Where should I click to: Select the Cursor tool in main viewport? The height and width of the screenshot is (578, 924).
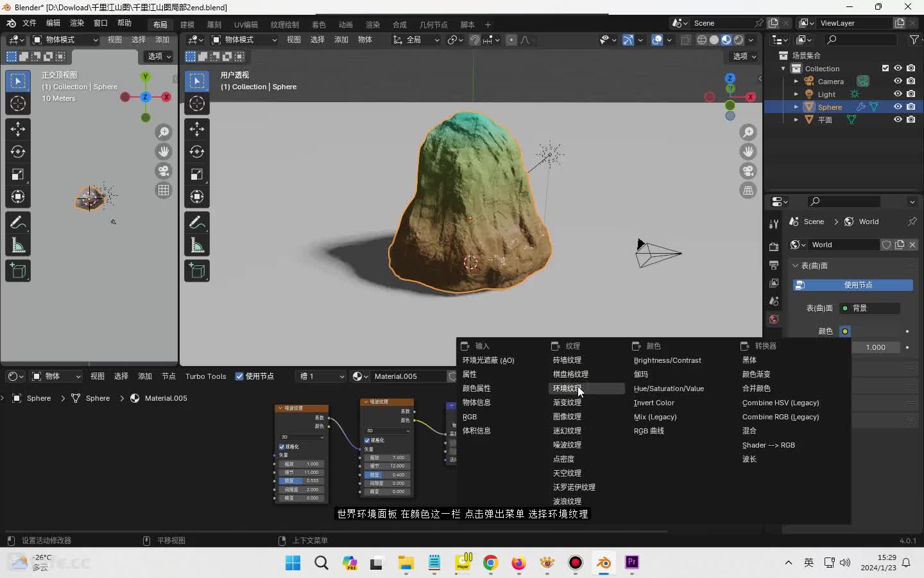coord(197,103)
